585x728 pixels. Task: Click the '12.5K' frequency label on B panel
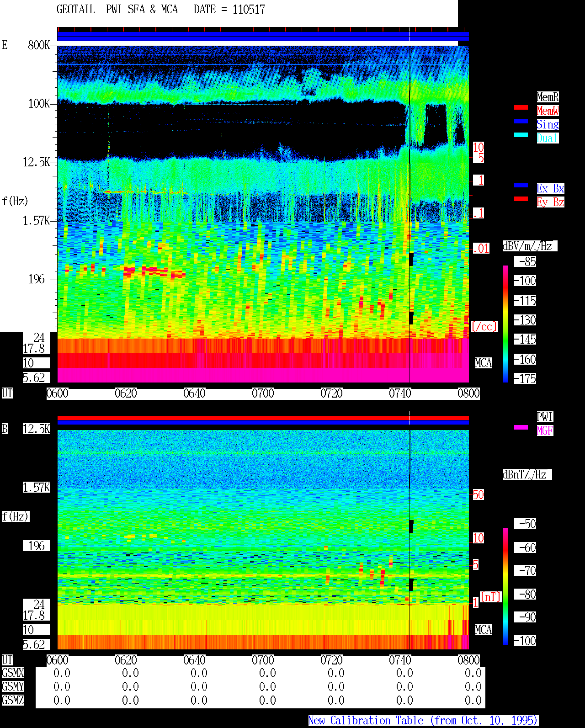point(37,429)
